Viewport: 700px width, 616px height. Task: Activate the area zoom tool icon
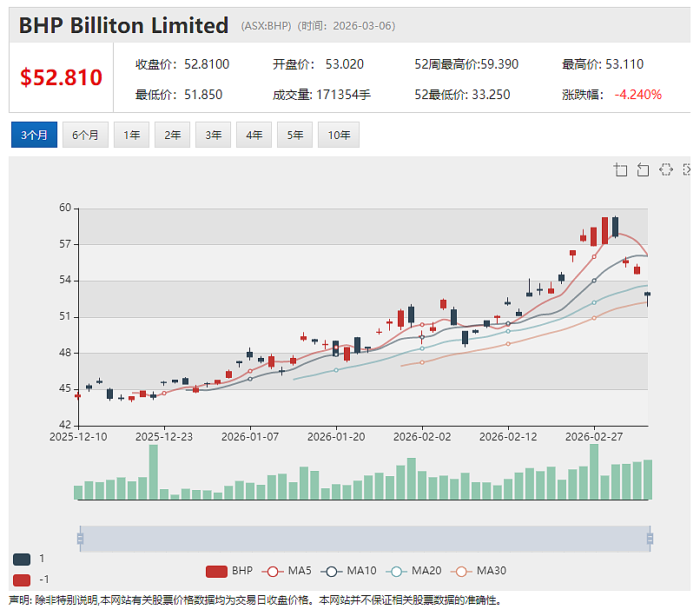(x=620, y=169)
